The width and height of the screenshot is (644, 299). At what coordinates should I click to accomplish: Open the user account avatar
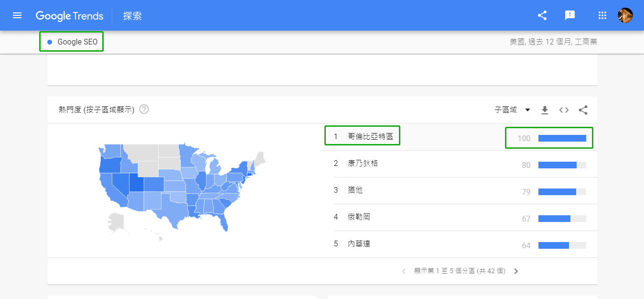(x=625, y=15)
